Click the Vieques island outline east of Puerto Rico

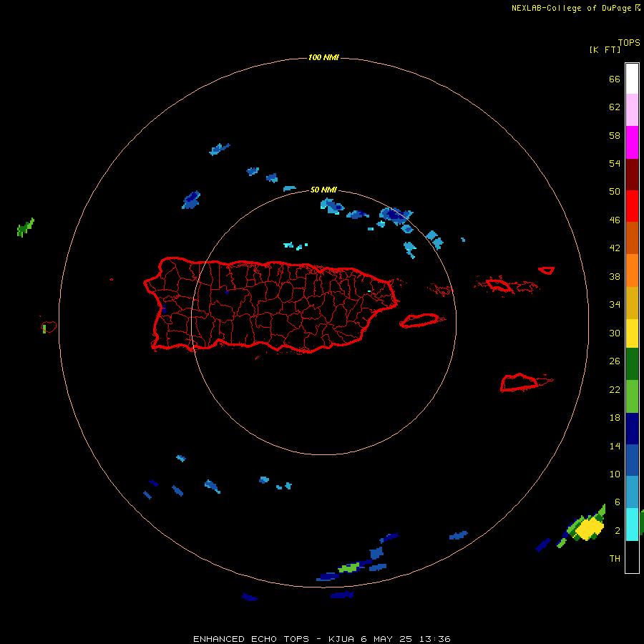coord(421,321)
